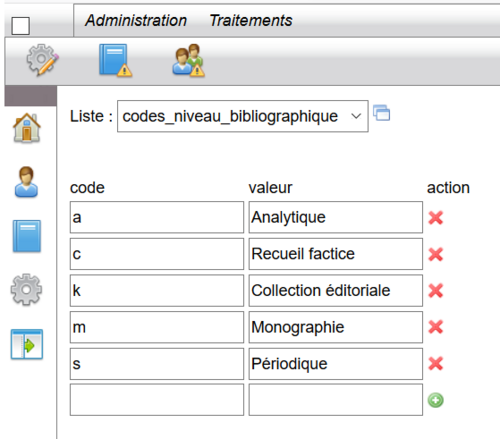
Task: Open the users with warning icon
Action: tap(188, 60)
